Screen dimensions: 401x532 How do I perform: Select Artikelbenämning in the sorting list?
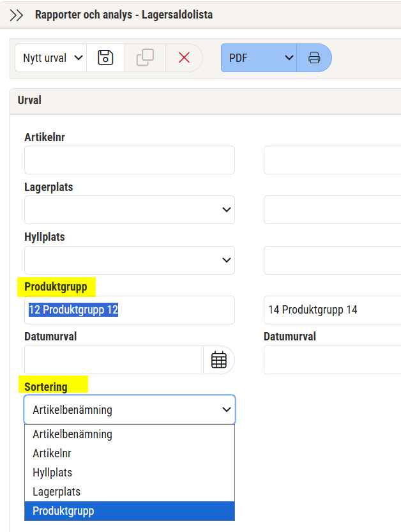pos(72,434)
